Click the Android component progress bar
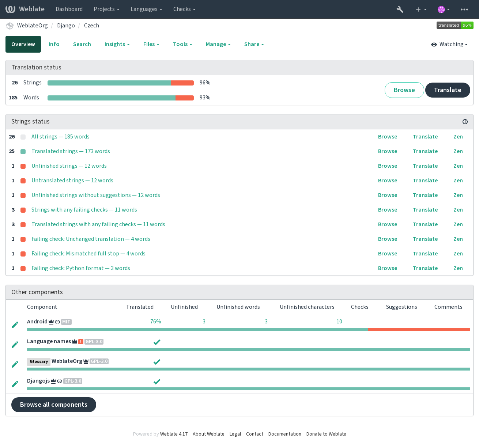This screenshot has width=479, height=448. pos(249,329)
